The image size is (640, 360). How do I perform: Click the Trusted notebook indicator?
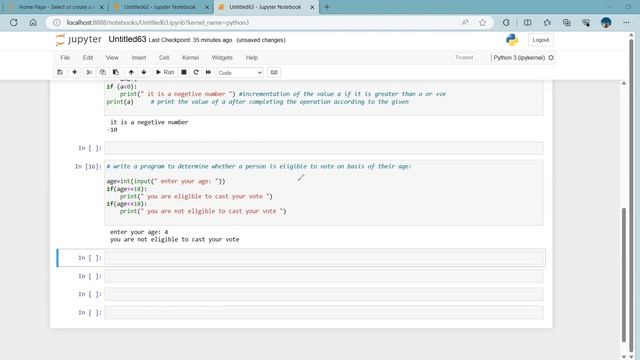pos(464,58)
